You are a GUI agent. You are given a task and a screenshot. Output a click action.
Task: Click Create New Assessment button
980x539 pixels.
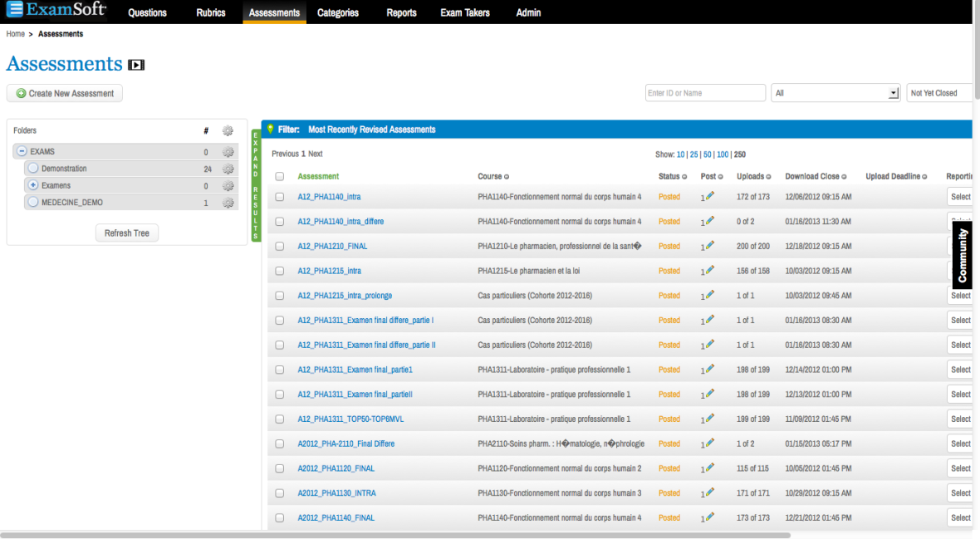[x=65, y=93]
